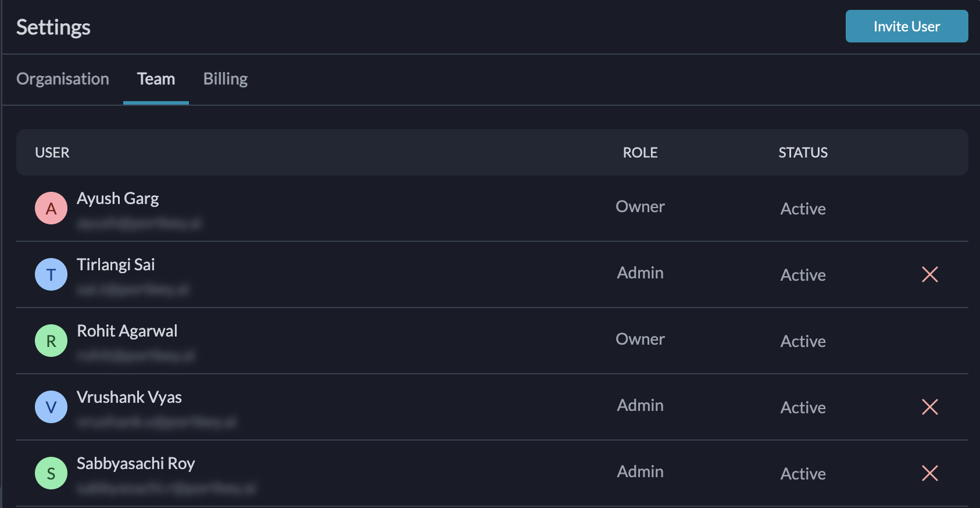Switch to the Organisation tab
The height and width of the screenshot is (508, 980).
[63, 79]
